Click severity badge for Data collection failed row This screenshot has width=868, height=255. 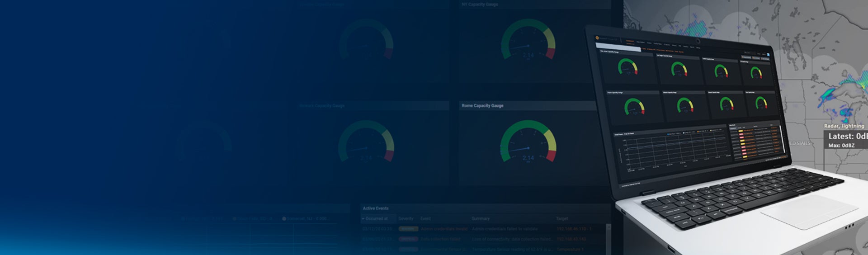click(408, 239)
